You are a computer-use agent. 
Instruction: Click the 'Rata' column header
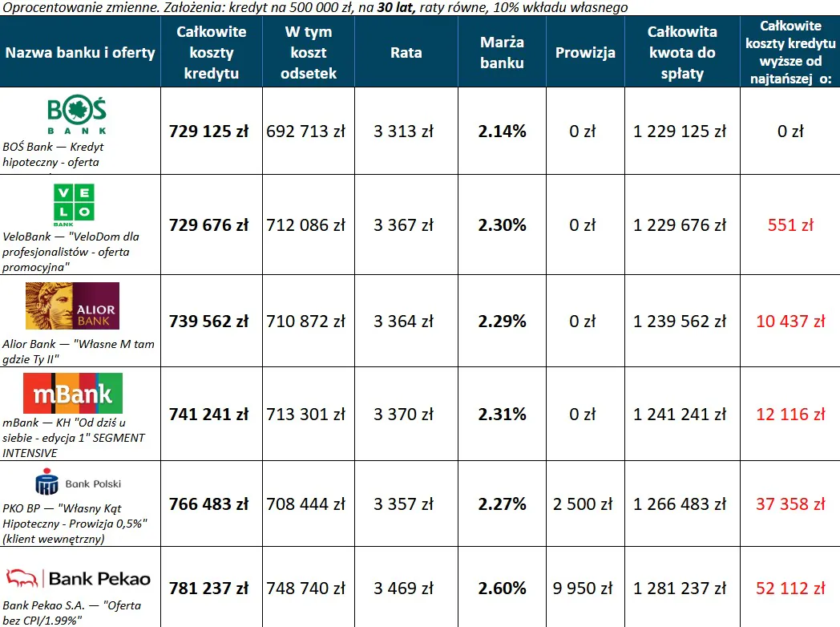406,53
